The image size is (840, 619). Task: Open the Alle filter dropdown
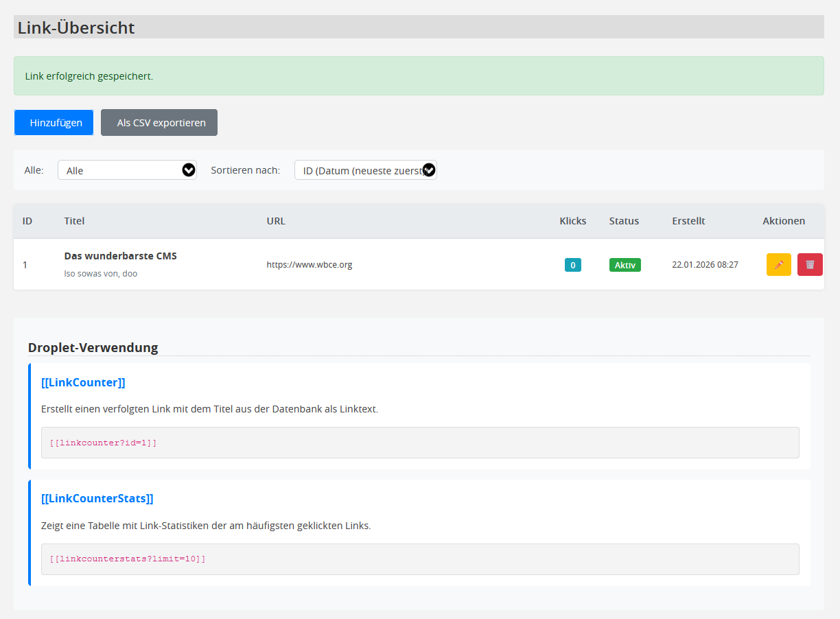click(127, 170)
